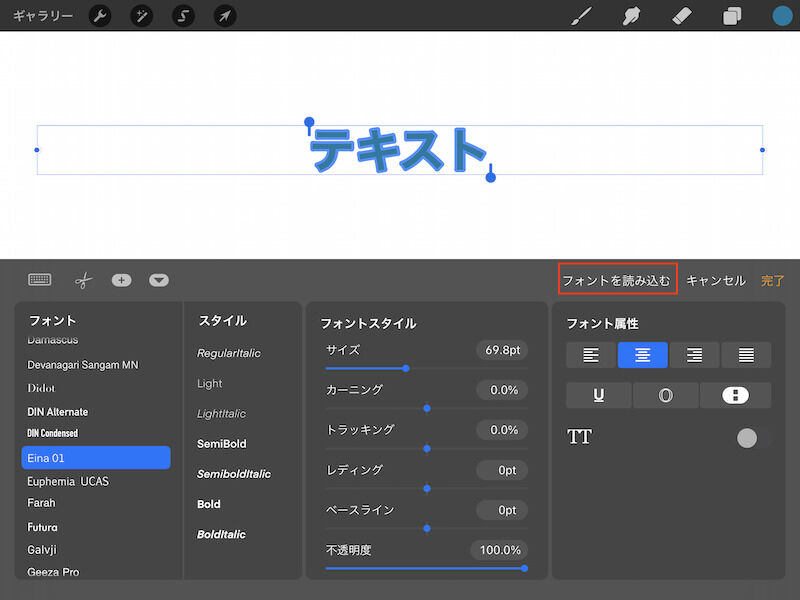800x600 pixels.
Task: Open the Actions wrench menu
Action: pyautogui.click(x=100, y=16)
